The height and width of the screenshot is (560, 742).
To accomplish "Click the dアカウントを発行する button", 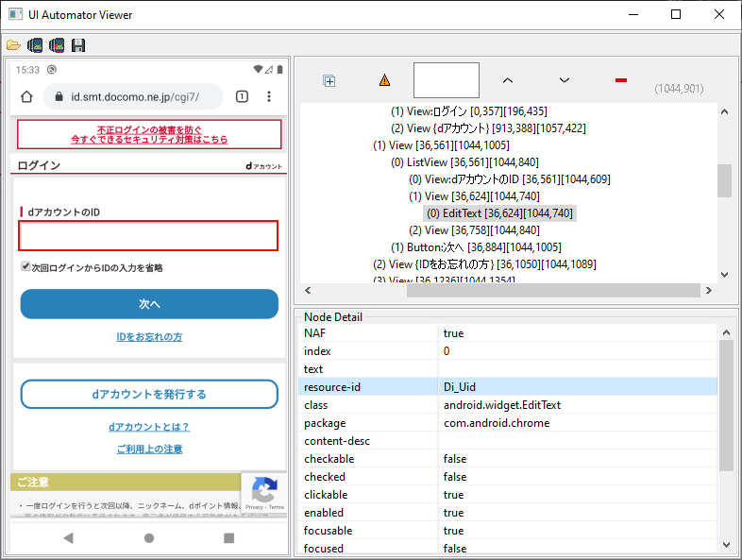I will tap(149, 394).
